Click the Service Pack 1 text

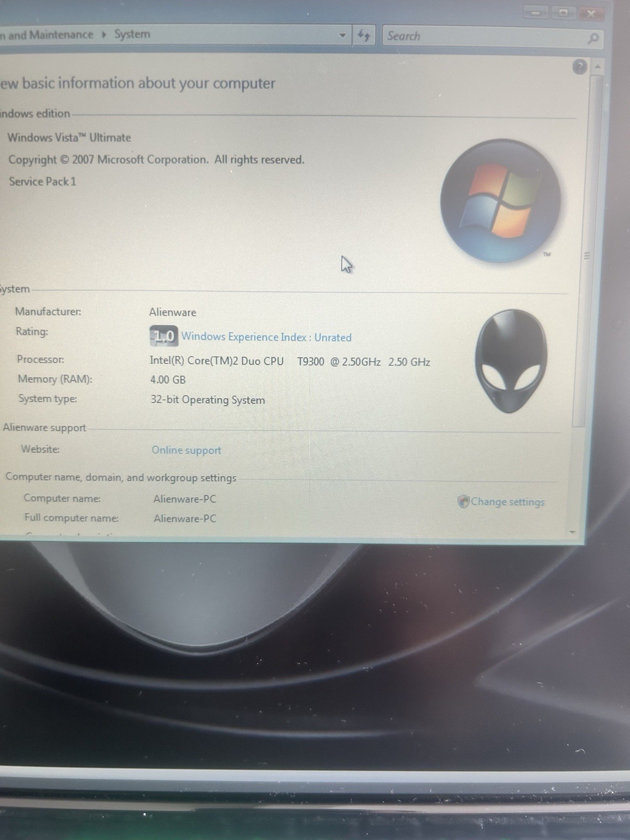tap(43, 182)
